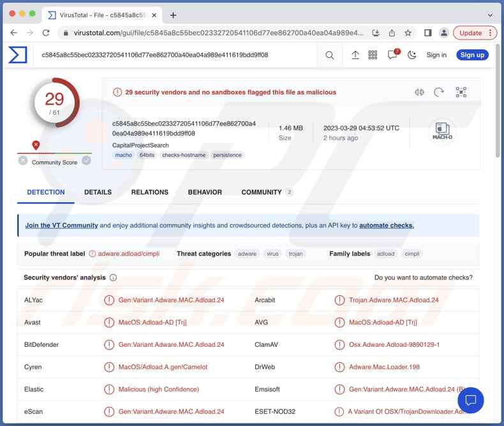Click the VirusTotal sigma logo
The height and width of the screenshot is (426, 504).
(18, 55)
